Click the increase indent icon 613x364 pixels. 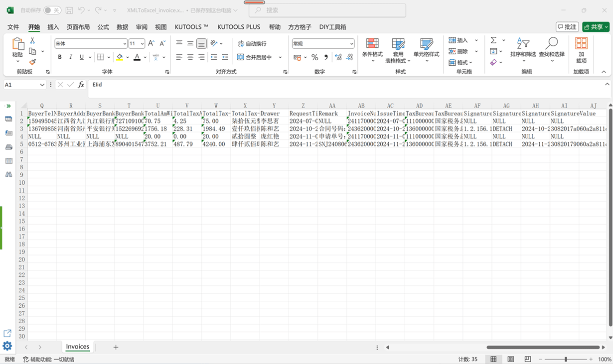[x=225, y=57]
